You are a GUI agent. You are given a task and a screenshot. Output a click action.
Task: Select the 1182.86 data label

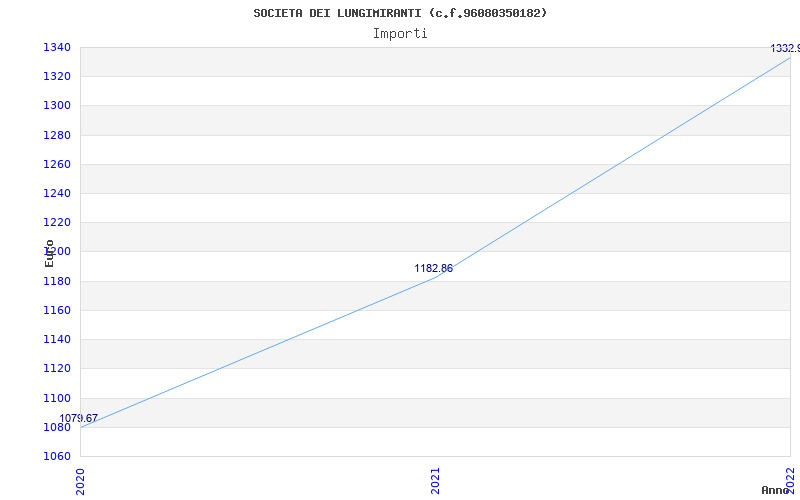tap(433, 268)
